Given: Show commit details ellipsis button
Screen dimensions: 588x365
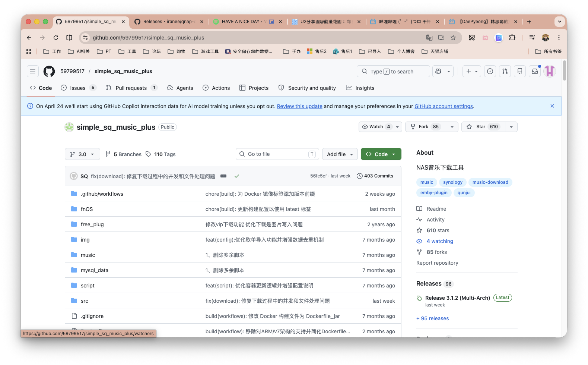Looking at the screenshot, I should (x=223, y=176).
